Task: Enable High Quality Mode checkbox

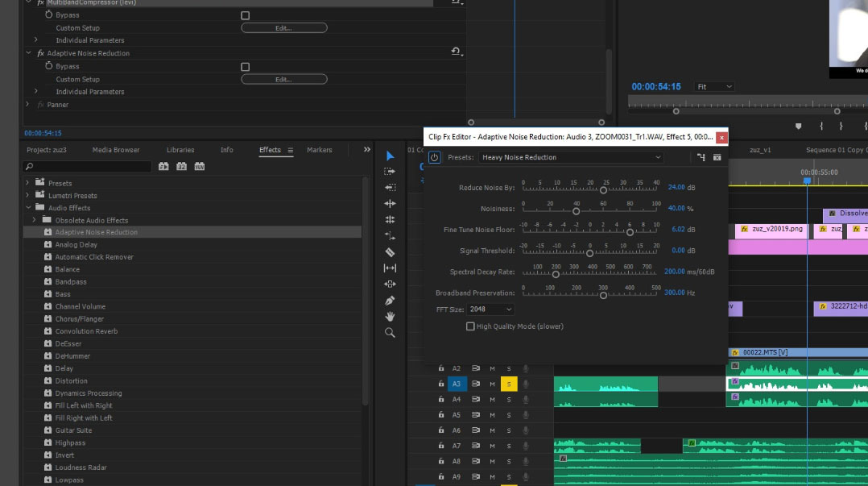Action: tap(470, 326)
